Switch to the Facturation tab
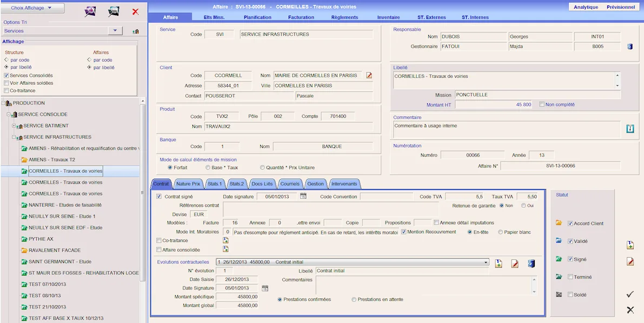644x323 pixels. pyautogui.click(x=301, y=17)
